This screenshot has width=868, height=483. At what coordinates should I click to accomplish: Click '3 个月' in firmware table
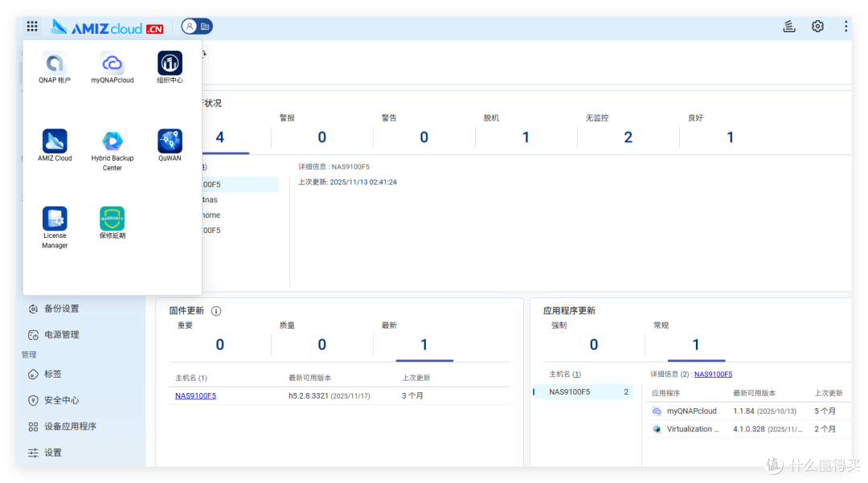point(412,395)
